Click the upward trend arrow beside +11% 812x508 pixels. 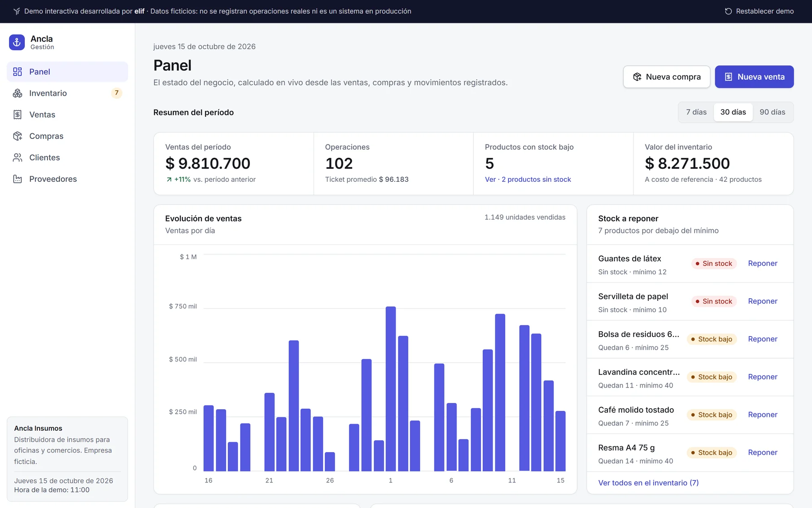click(169, 180)
